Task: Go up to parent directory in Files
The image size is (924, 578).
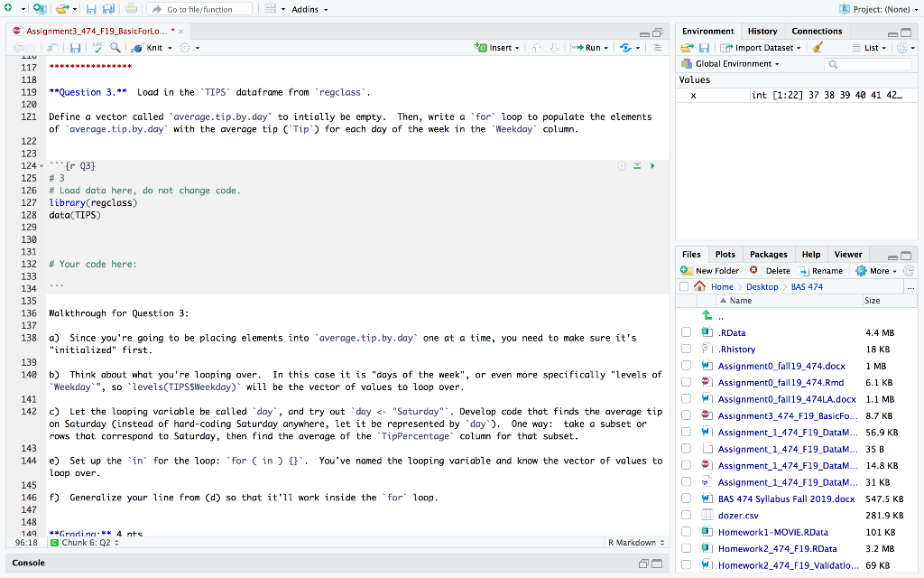Action: click(x=707, y=315)
